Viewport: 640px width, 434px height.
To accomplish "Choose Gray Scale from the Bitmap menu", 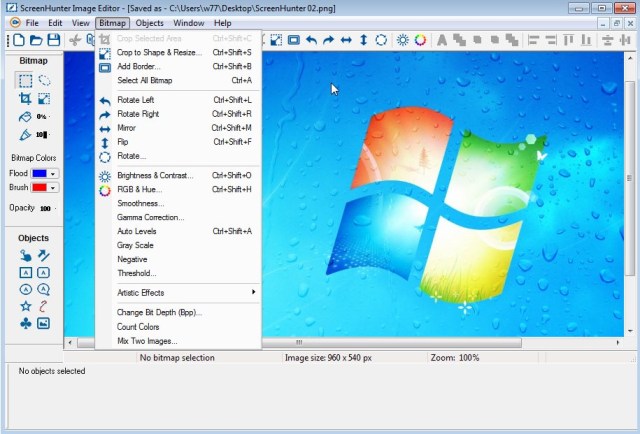I will [x=135, y=245].
